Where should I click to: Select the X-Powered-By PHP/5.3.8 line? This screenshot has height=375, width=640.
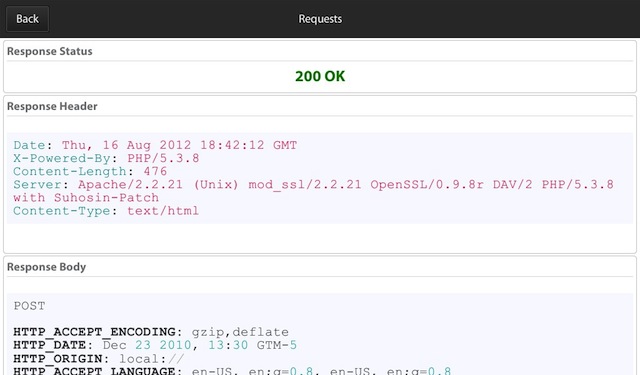(x=106, y=158)
